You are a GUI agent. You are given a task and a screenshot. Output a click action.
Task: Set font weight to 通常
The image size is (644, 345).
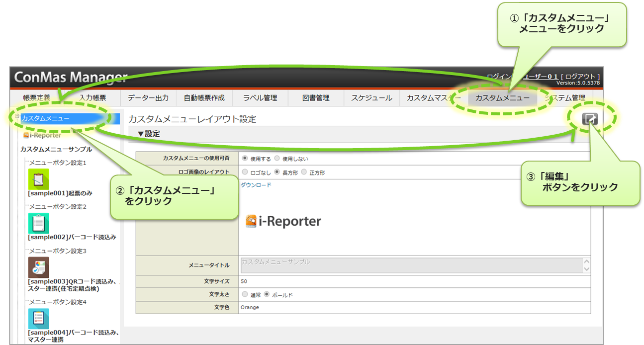pyautogui.click(x=245, y=294)
